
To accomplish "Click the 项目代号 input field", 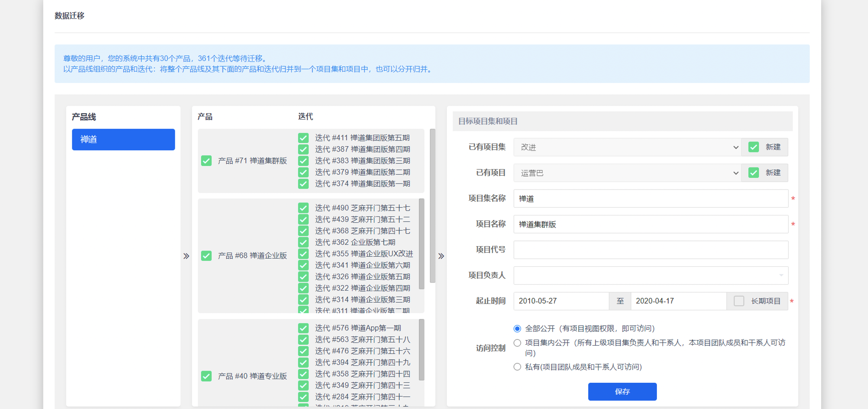I will pos(650,250).
